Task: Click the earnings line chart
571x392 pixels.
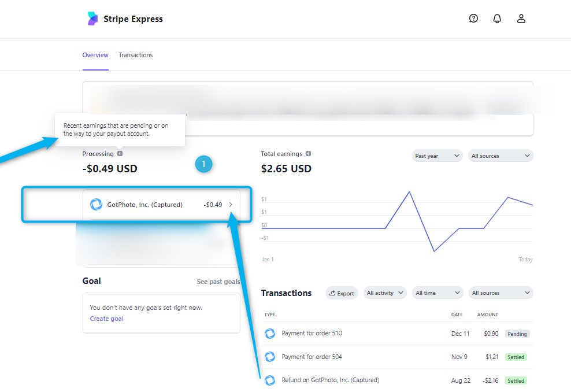Action: 397,221
